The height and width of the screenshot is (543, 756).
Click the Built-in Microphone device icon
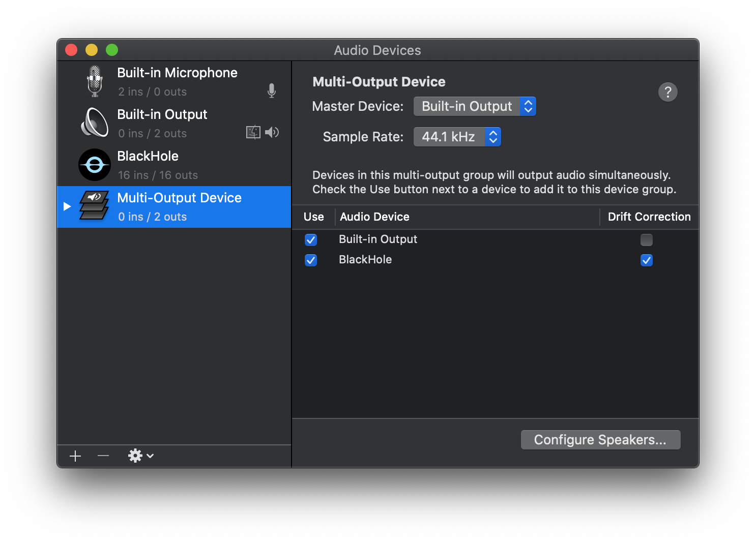pyautogui.click(x=94, y=81)
